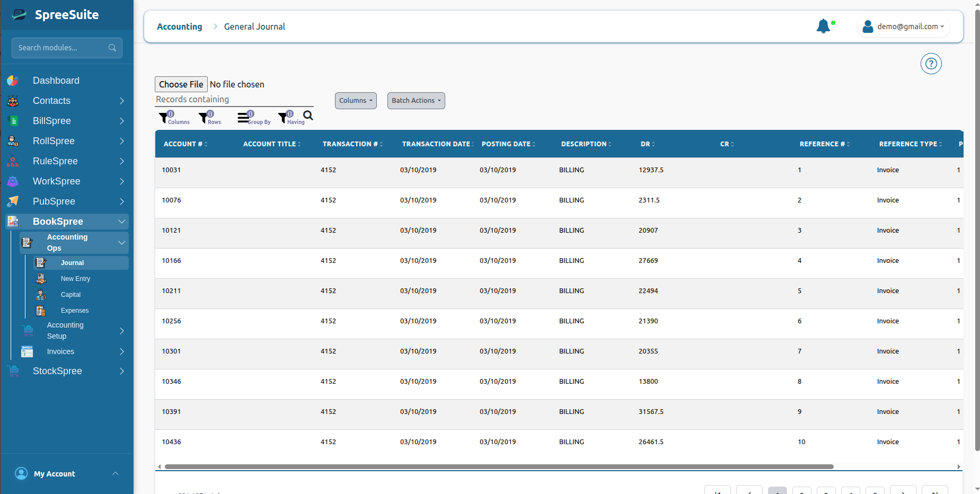Click the PubSpree sidebar icon
Screen dimensions: 980x494
tap(13, 201)
